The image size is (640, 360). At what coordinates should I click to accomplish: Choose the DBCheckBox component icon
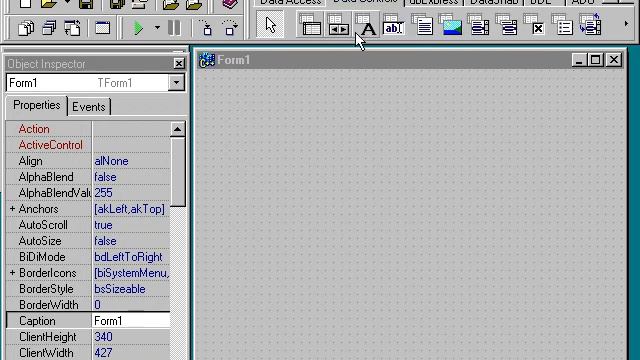[x=535, y=24]
